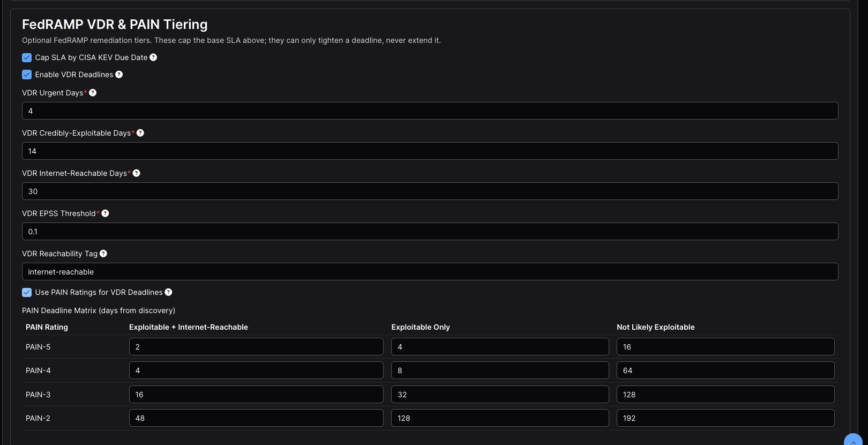
Task: Edit PAIN-5 Not Likely Exploitable days
Action: point(725,347)
